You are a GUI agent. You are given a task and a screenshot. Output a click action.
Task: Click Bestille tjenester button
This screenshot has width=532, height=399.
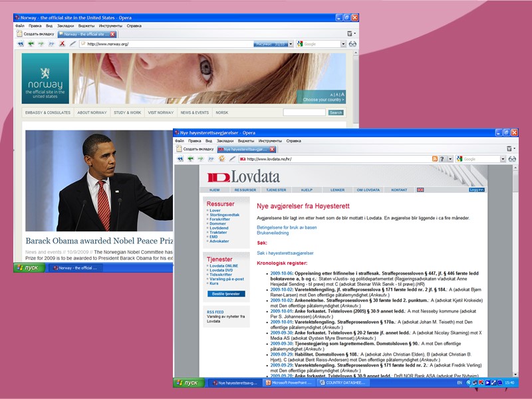[226, 294]
